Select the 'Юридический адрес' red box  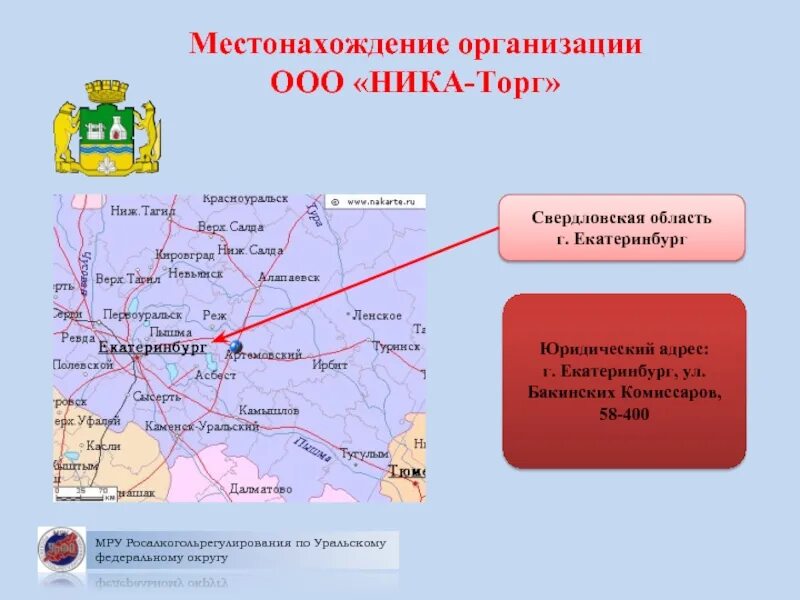[x=624, y=381]
